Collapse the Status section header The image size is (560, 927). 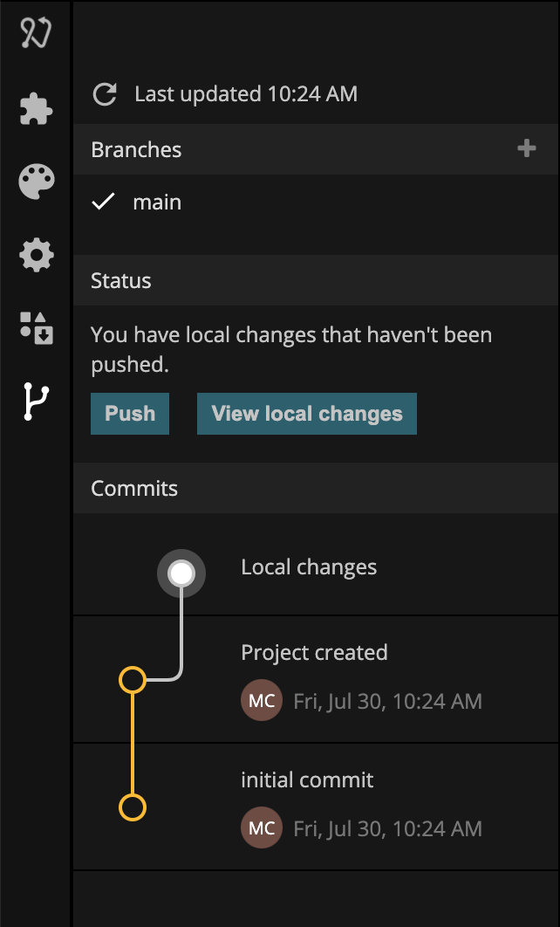[x=316, y=280]
